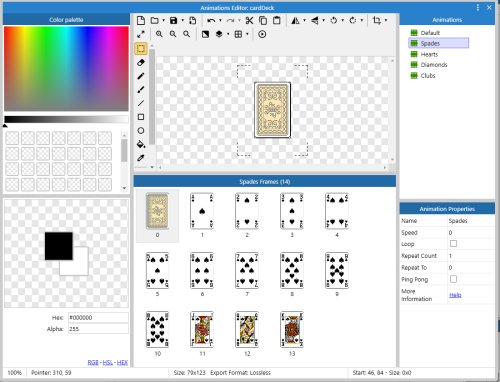
Task: Expand the Save button dropdown arrow
Action: pyautogui.click(x=183, y=20)
